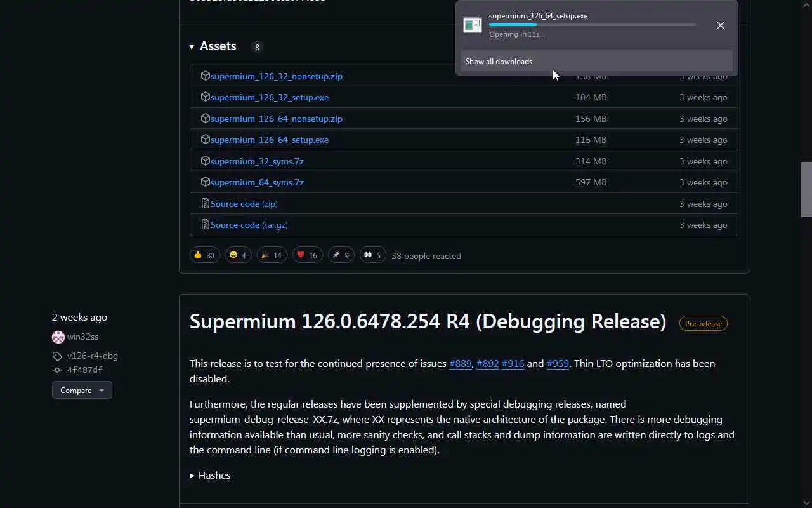The image size is (812, 508).
Task: Open the Compare dropdown
Action: point(82,390)
